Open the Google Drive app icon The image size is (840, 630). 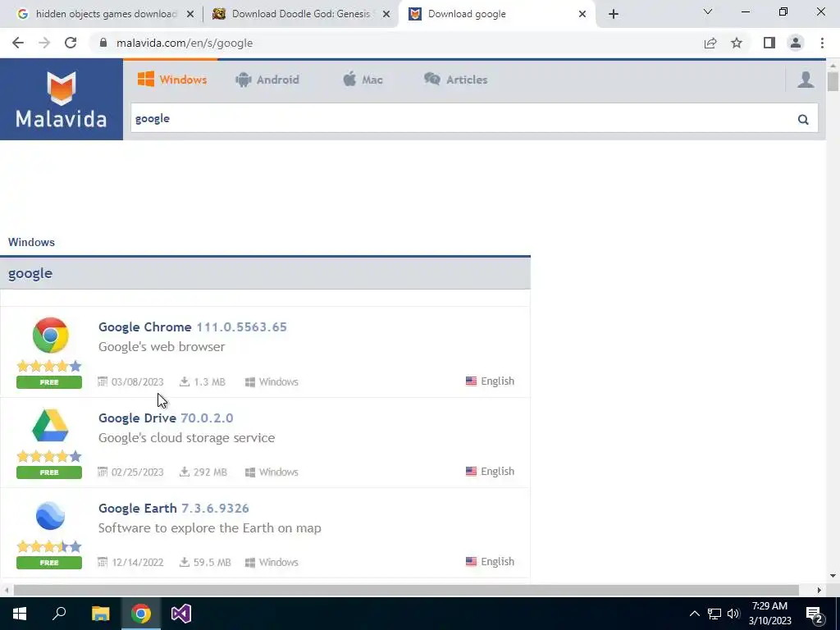tap(50, 426)
